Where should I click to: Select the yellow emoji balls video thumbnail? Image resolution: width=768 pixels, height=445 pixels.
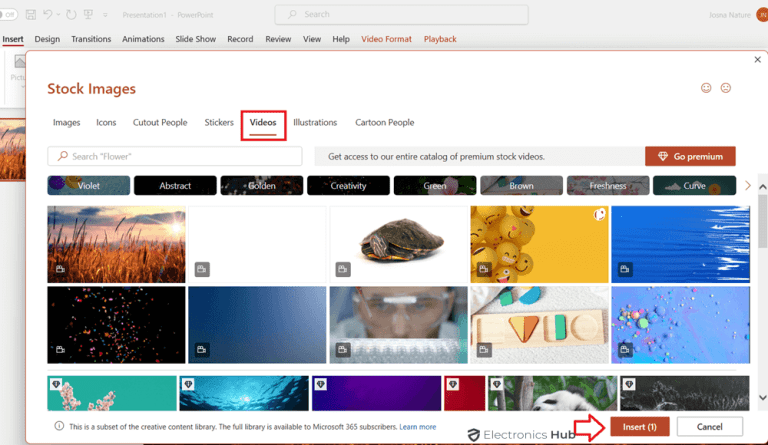[539, 244]
